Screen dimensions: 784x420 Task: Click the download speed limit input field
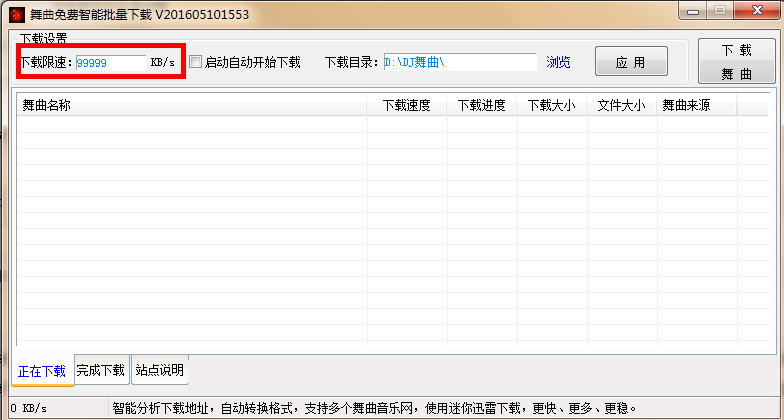point(111,62)
